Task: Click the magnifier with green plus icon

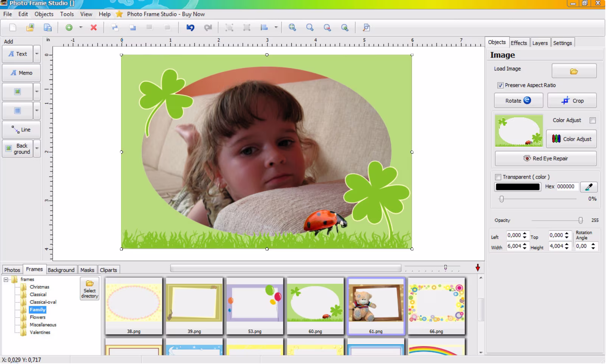Action: click(292, 28)
